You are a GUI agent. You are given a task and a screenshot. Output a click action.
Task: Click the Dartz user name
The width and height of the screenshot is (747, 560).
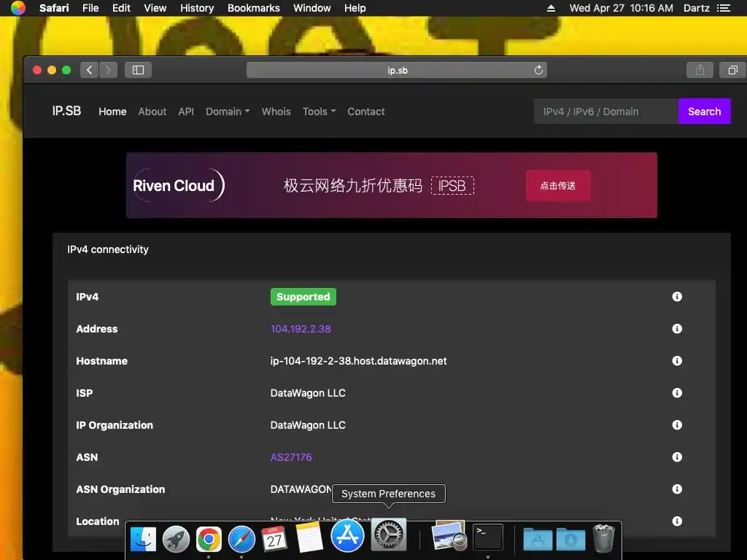click(696, 8)
